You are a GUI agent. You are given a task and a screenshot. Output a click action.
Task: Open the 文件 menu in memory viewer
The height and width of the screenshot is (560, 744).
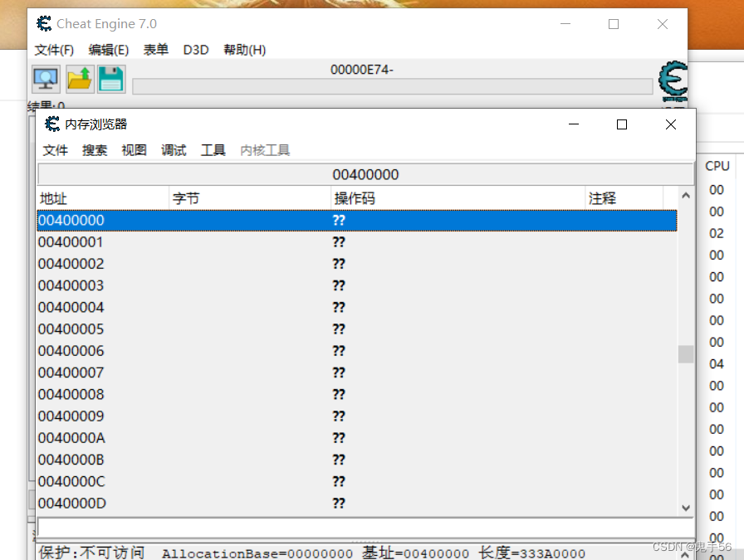(56, 150)
